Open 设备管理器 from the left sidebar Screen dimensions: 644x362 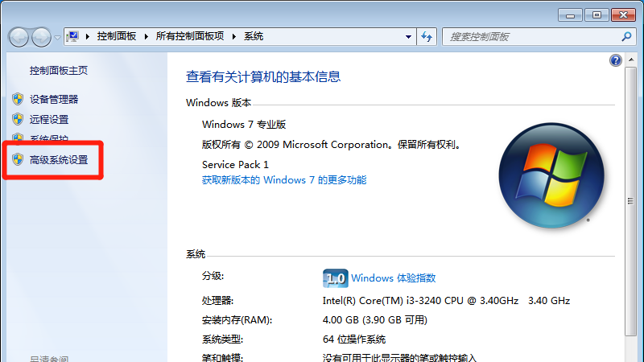pyautogui.click(x=54, y=99)
